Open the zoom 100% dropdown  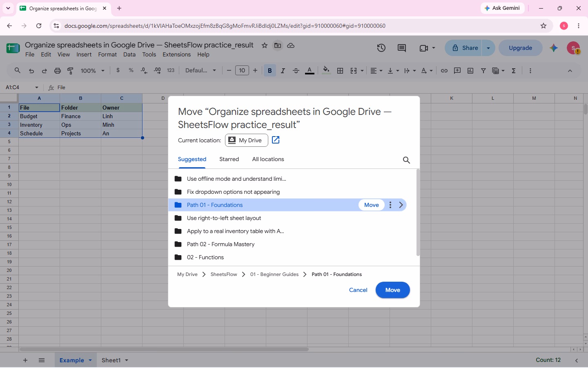coord(93,71)
